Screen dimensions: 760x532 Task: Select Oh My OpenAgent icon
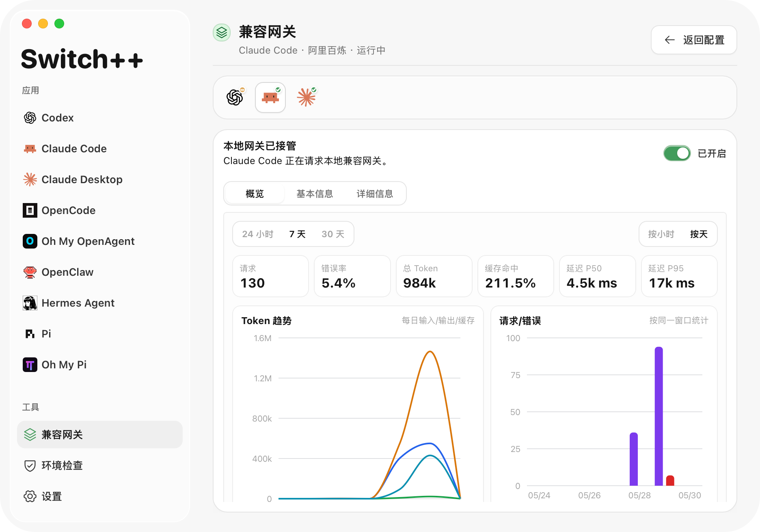(x=30, y=241)
